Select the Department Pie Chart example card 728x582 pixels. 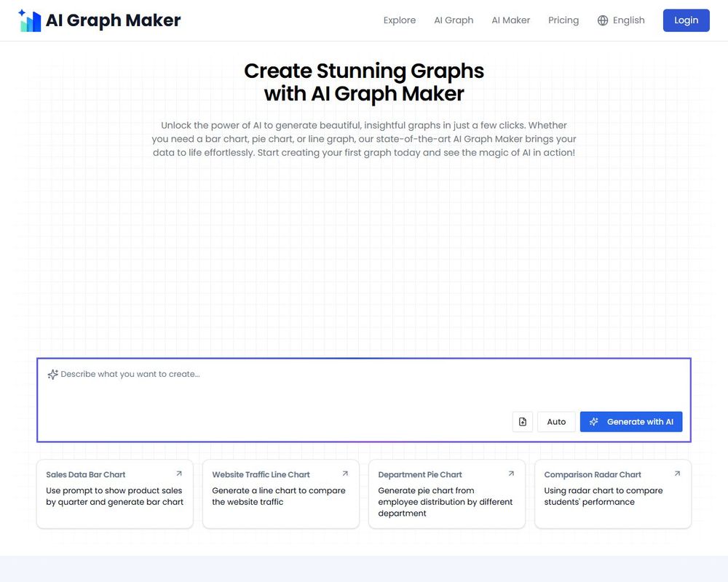447,493
